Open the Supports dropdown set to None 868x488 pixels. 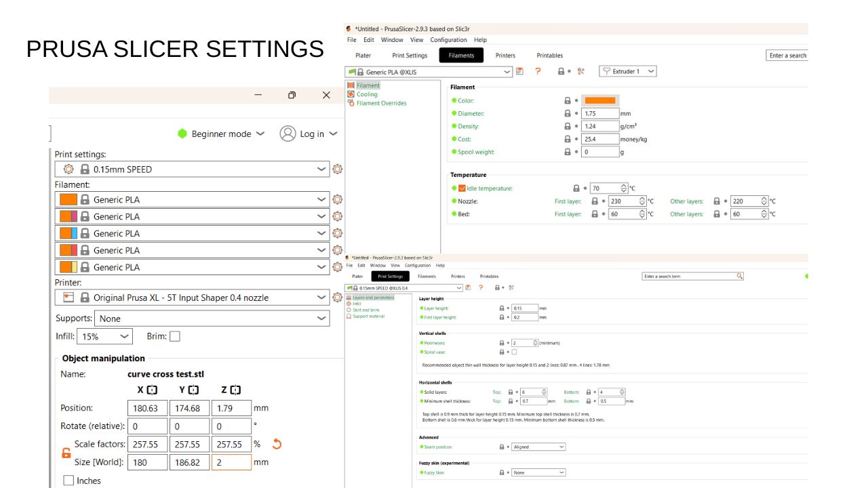pyautogui.click(x=212, y=319)
